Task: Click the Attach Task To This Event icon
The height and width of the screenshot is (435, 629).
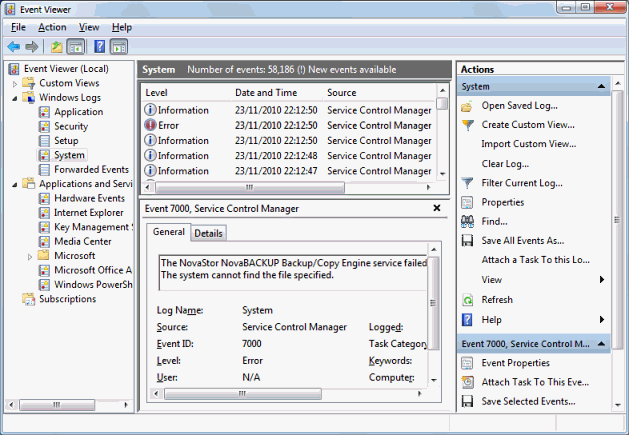Action: tap(468, 382)
